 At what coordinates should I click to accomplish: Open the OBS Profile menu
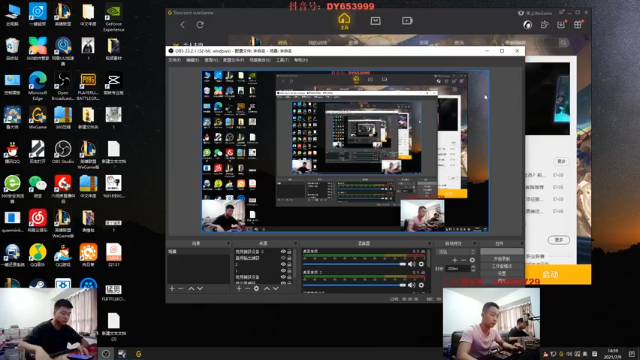pyautogui.click(x=233, y=60)
